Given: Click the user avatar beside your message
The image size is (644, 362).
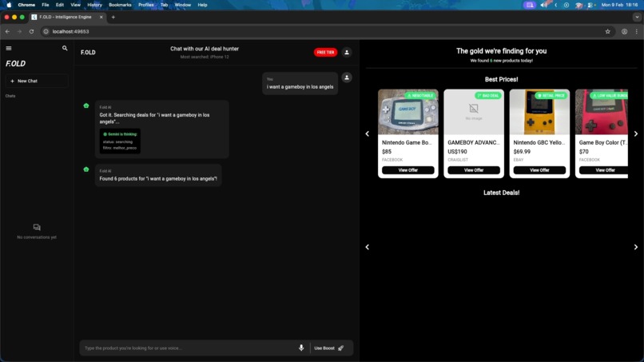Looking at the screenshot, I should [x=347, y=78].
